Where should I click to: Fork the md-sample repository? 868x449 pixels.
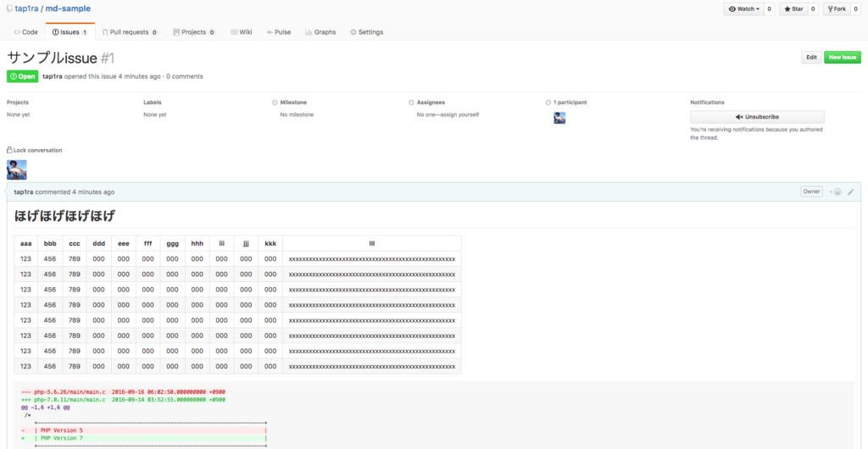click(837, 8)
